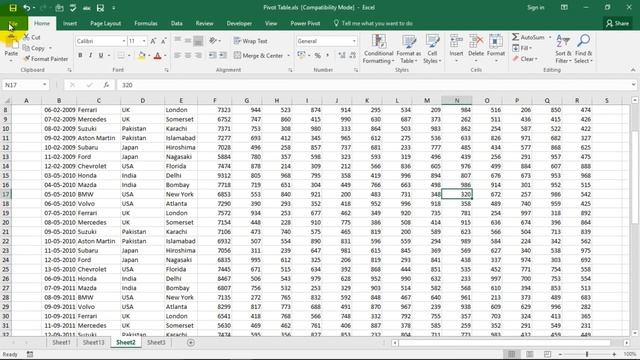The image size is (640, 360).
Task: Switch to the Formulas tab
Action: pyautogui.click(x=146, y=23)
